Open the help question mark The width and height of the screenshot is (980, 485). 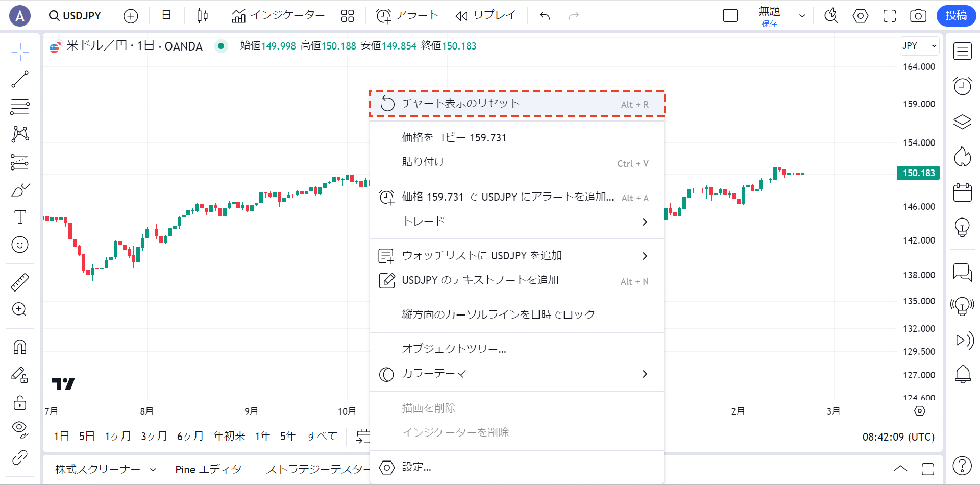[x=962, y=465]
